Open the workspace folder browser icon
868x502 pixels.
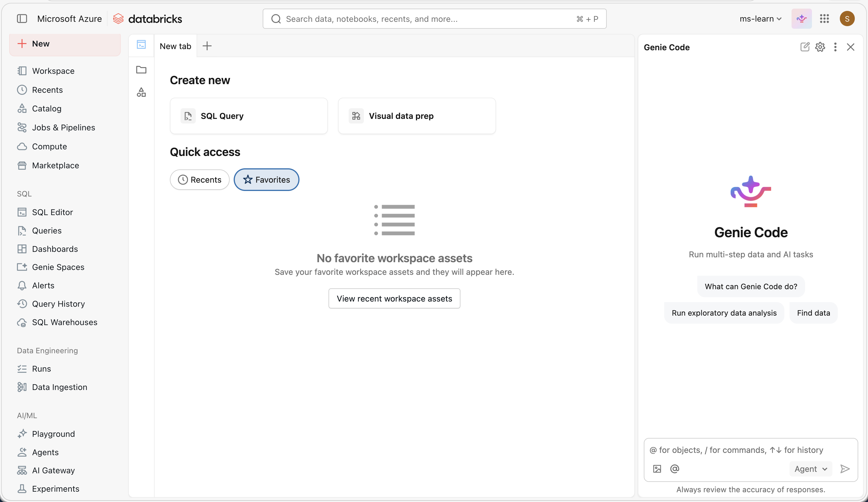[141, 69]
